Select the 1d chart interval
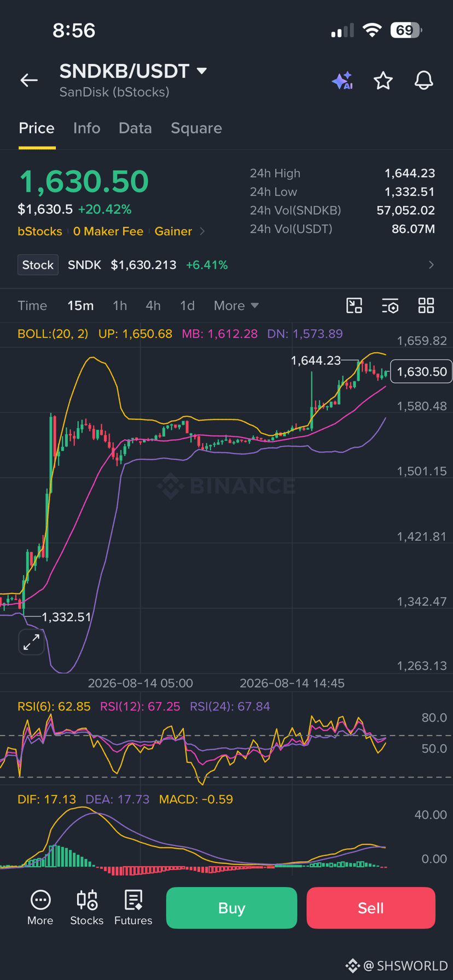This screenshot has height=980, width=453. click(187, 306)
